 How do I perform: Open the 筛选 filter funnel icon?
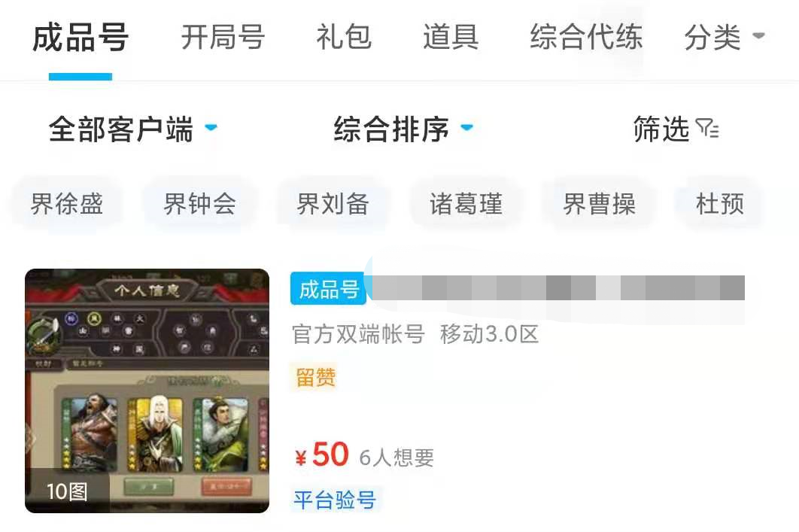[707, 129]
